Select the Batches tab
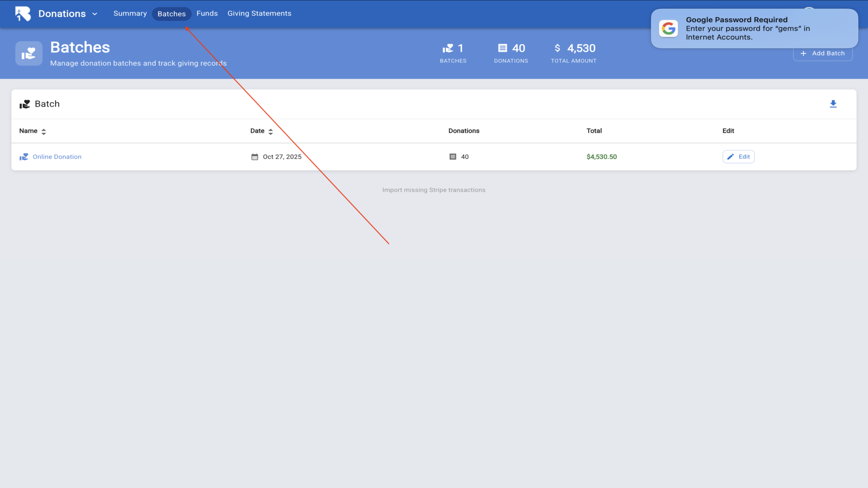The image size is (868, 488). point(171,14)
